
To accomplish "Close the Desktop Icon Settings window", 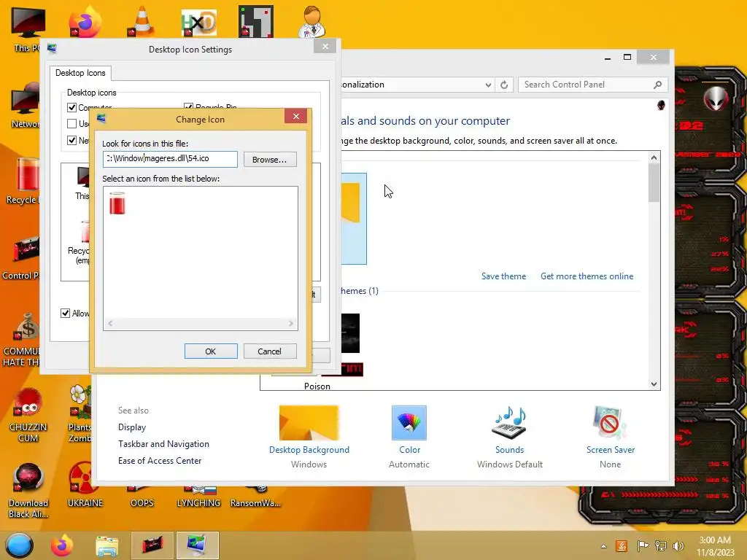I will [x=325, y=46].
